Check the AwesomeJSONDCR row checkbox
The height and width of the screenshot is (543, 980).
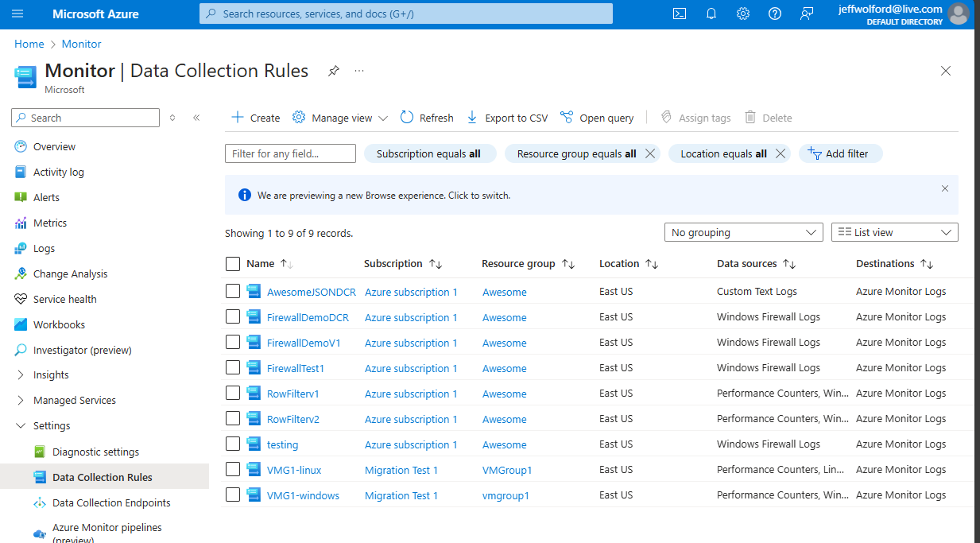pos(233,292)
